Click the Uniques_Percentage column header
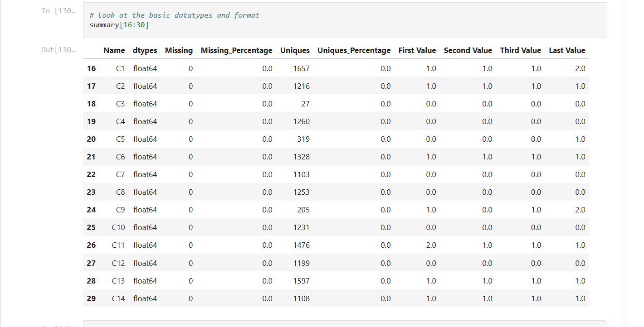The width and height of the screenshot is (644, 327). pos(354,50)
